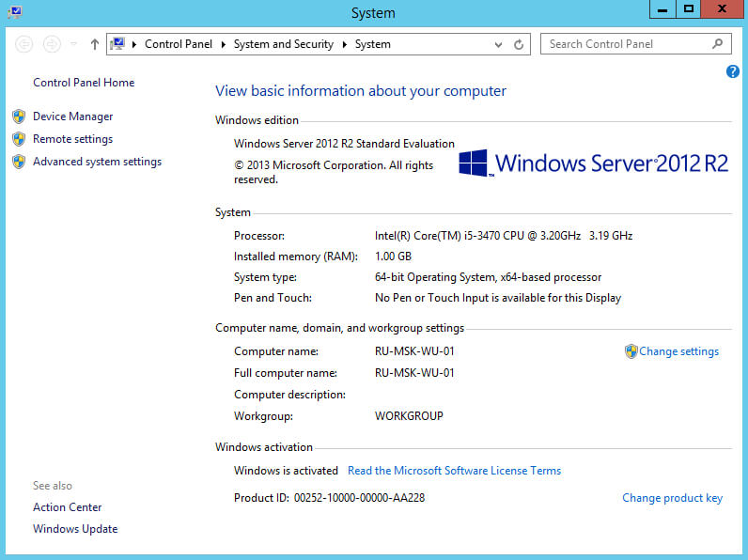Click the Windows Server 2012 R2 logo
This screenshot has width=748, height=560.
coord(594,163)
